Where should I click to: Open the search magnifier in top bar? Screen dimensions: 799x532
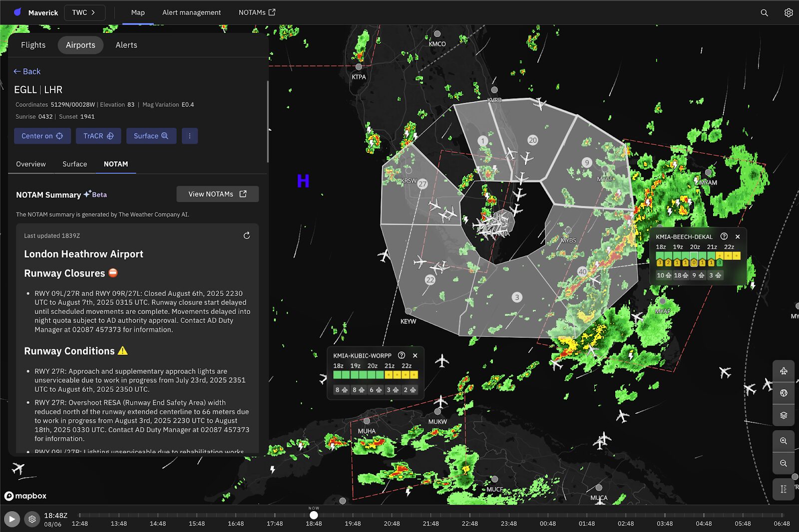point(764,12)
